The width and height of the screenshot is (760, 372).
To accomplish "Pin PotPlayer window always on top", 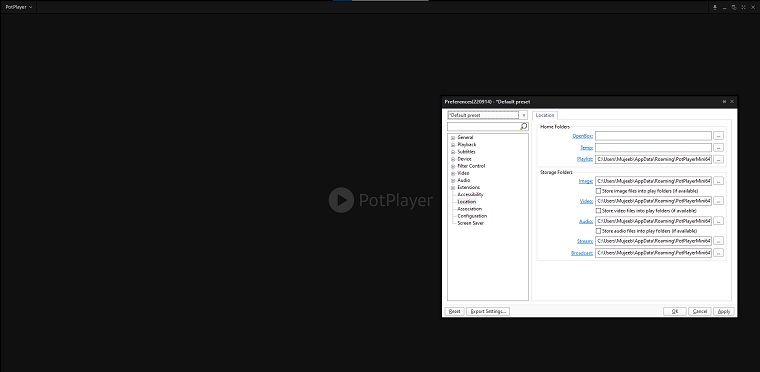I will click(x=714, y=7).
